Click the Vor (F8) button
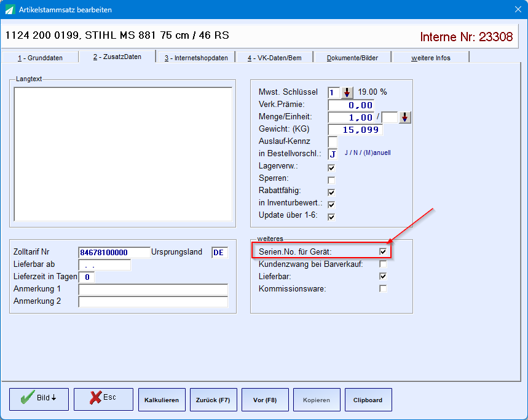 [265, 400]
